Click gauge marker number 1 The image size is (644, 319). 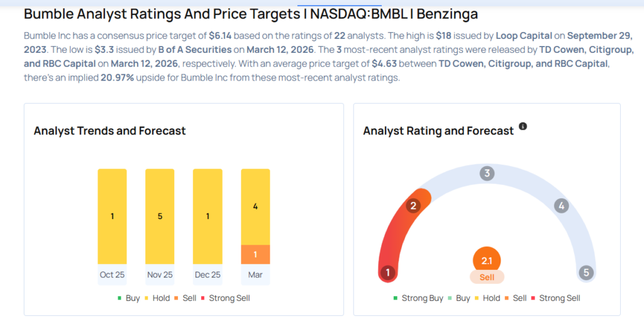pos(388,272)
